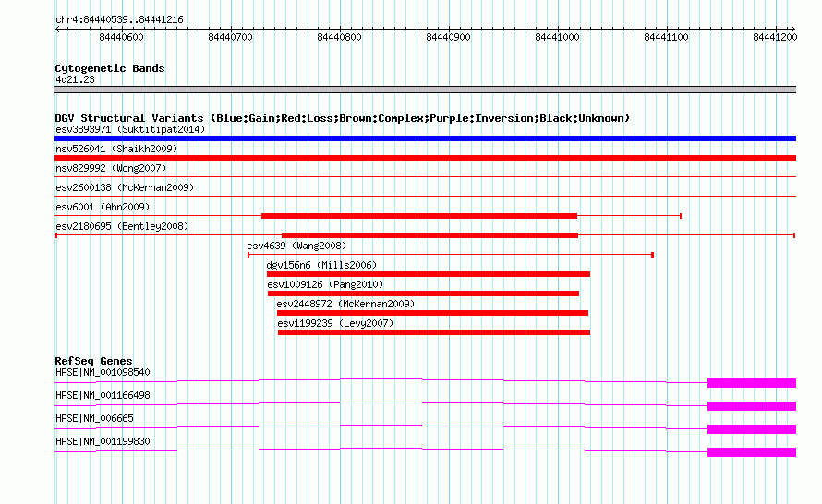
Task: Open variant esv2180695 (Bentley2008) label
Action: pyautogui.click(x=122, y=226)
